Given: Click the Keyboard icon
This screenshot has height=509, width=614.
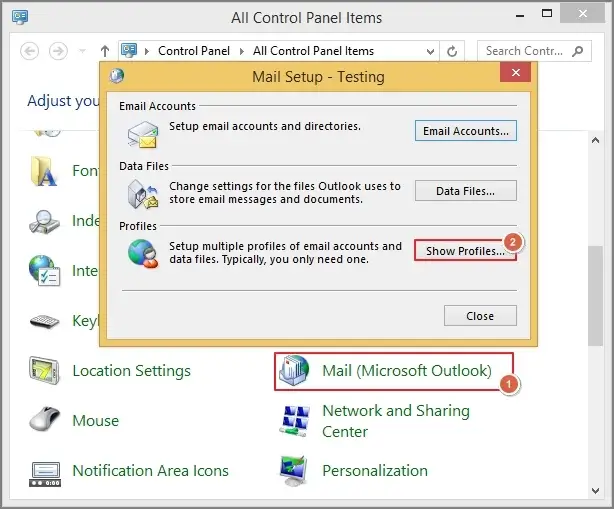Looking at the screenshot, I should coord(45,321).
